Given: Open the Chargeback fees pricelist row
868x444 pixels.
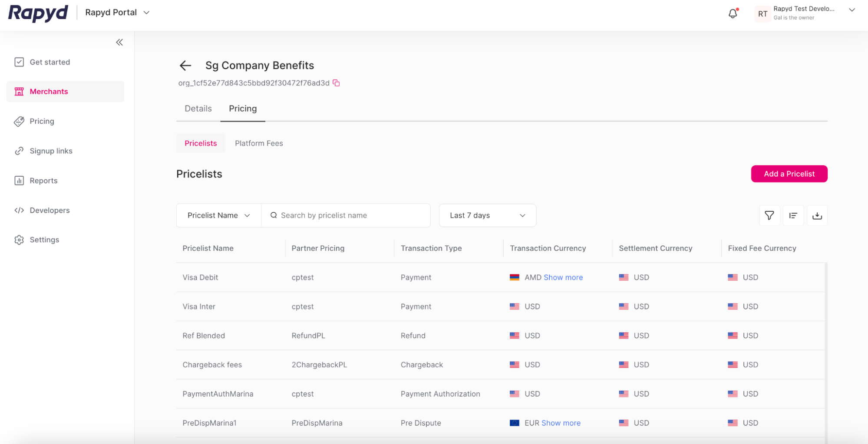Looking at the screenshot, I should [500, 365].
